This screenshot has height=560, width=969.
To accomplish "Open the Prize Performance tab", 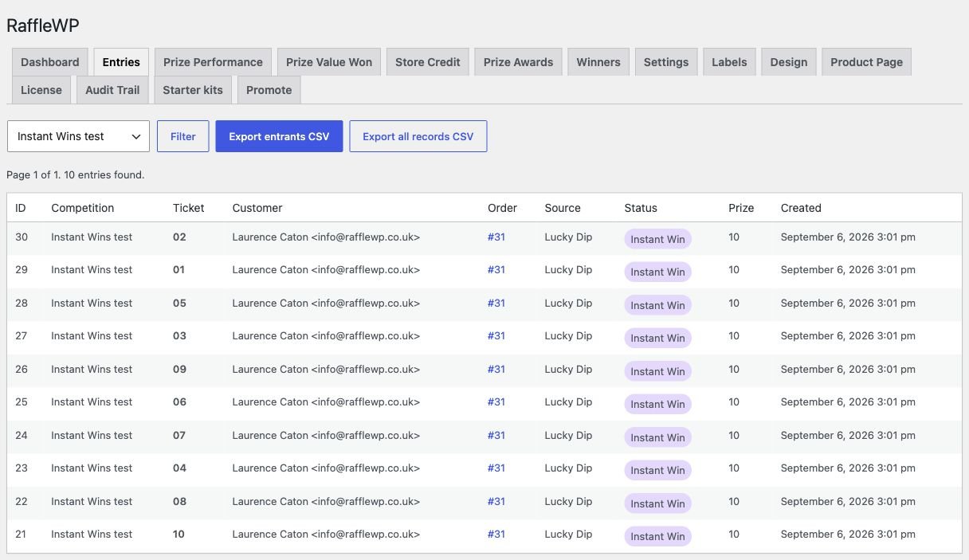I will click(213, 62).
